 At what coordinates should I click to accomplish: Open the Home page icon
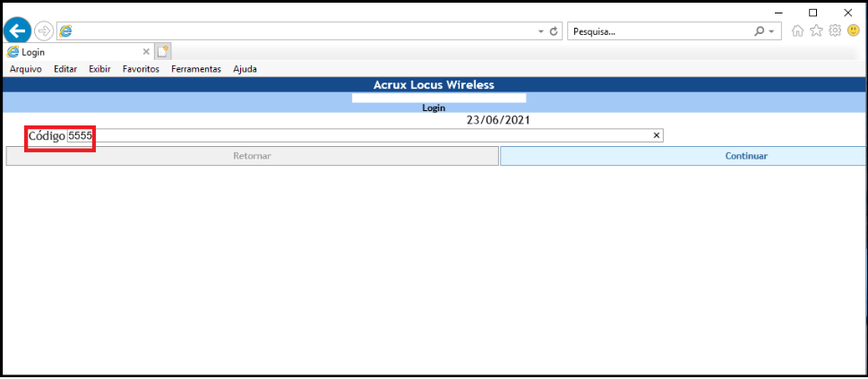click(x=798, y=31)
